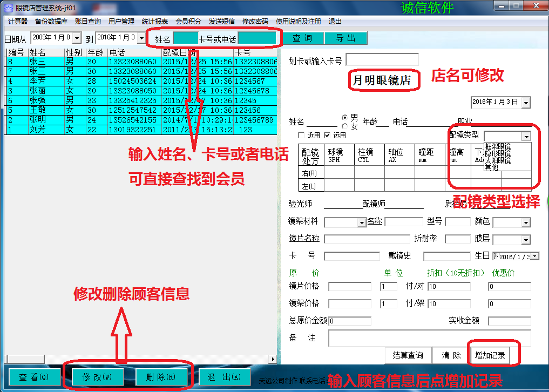The height and width of the screenshot is (392, 549).
Task: Click the 镜片名称 input field
Action: [367, 239]
